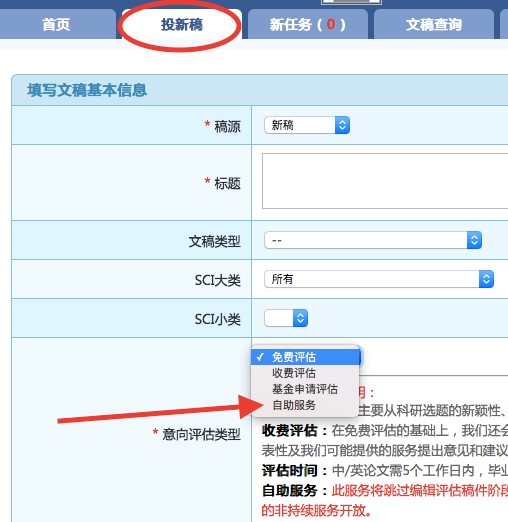This screenshot has width=508, height=522.
Task: Click the blue arrow icon of SCI小类 select
Action: [300, 318]
